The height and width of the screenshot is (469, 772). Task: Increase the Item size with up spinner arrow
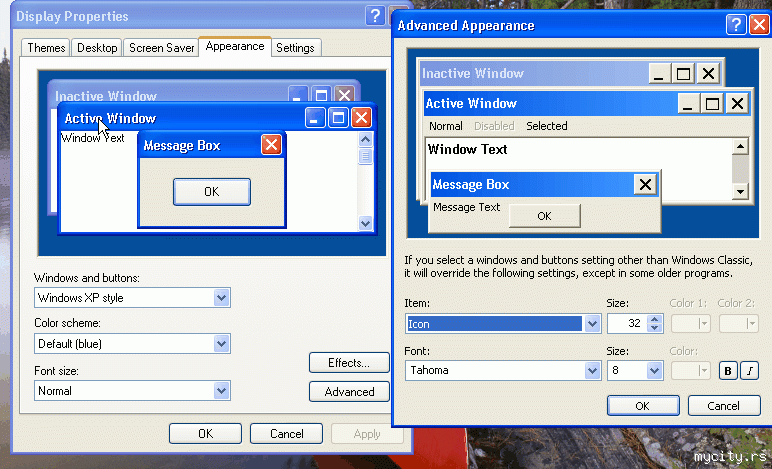click(655, 319)
